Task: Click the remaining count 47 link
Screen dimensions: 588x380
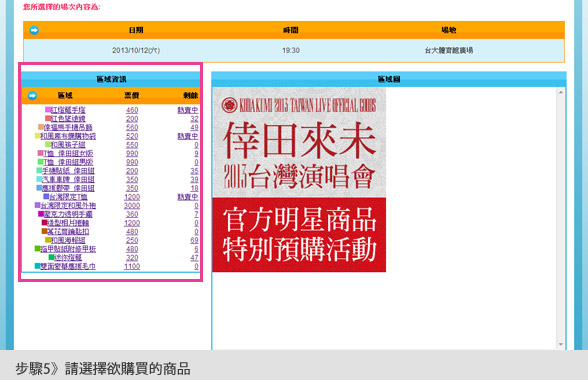Action: tap(194, 258)
